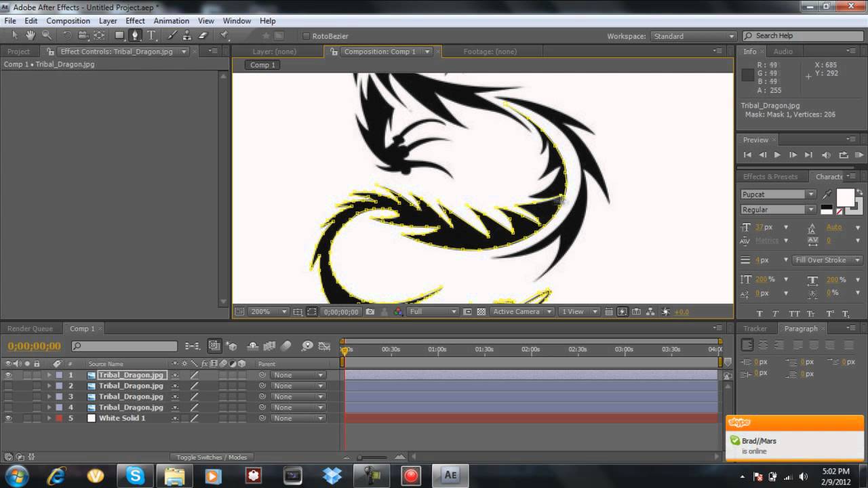Select the Puppet Pin tool
Image resolution: width=868 pixels, height=488 pixels.
point(224,35)
